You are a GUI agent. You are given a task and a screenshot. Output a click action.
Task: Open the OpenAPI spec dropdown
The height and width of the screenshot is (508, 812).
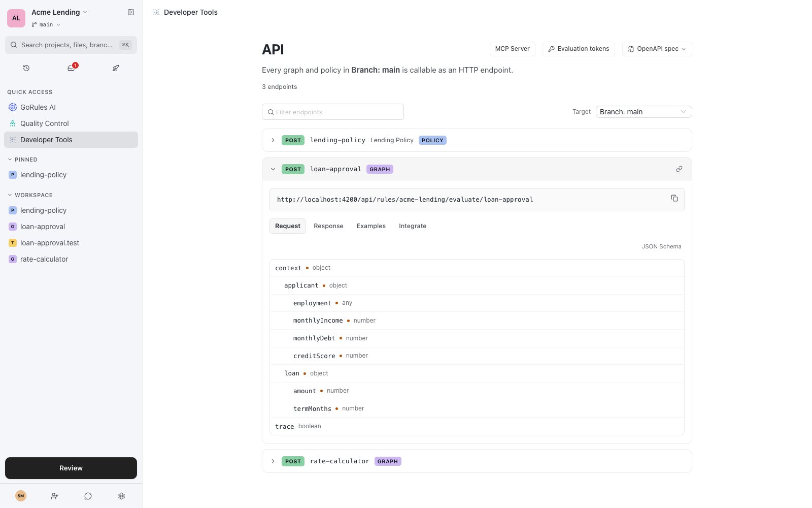tap(657, 49)
